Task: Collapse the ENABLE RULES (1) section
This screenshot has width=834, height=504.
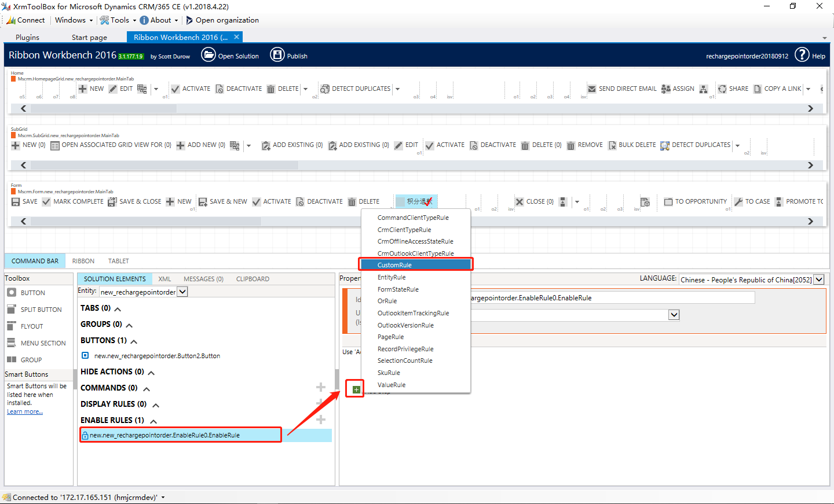Action: point(153,421)
